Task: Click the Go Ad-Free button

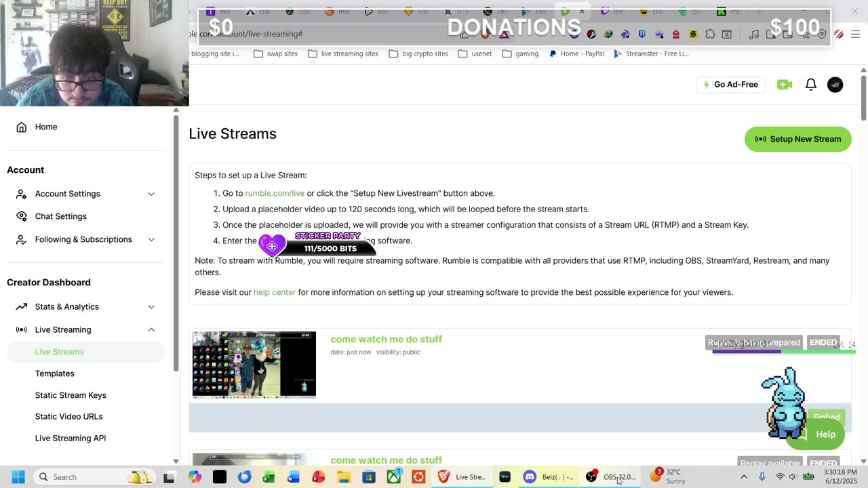Action: click(730, 85)
